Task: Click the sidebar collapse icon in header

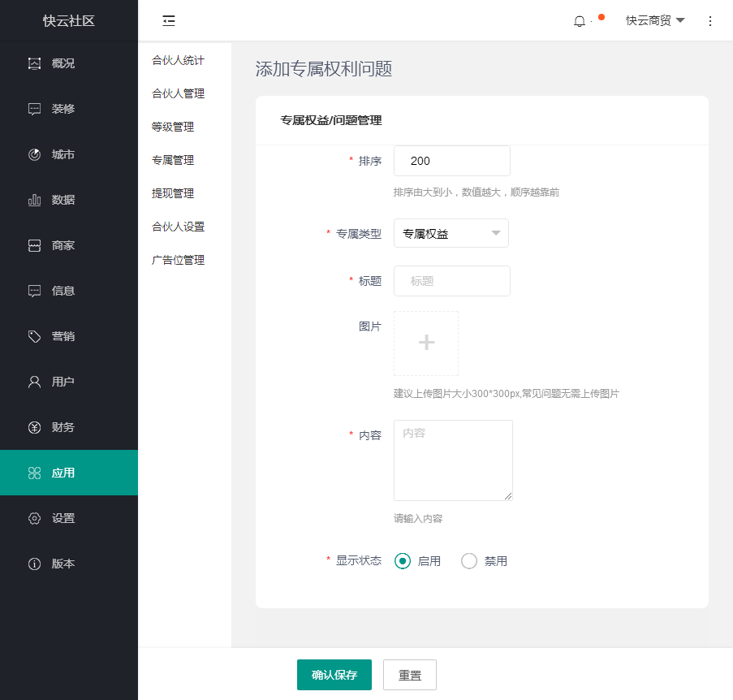Action: click(169, 21)
